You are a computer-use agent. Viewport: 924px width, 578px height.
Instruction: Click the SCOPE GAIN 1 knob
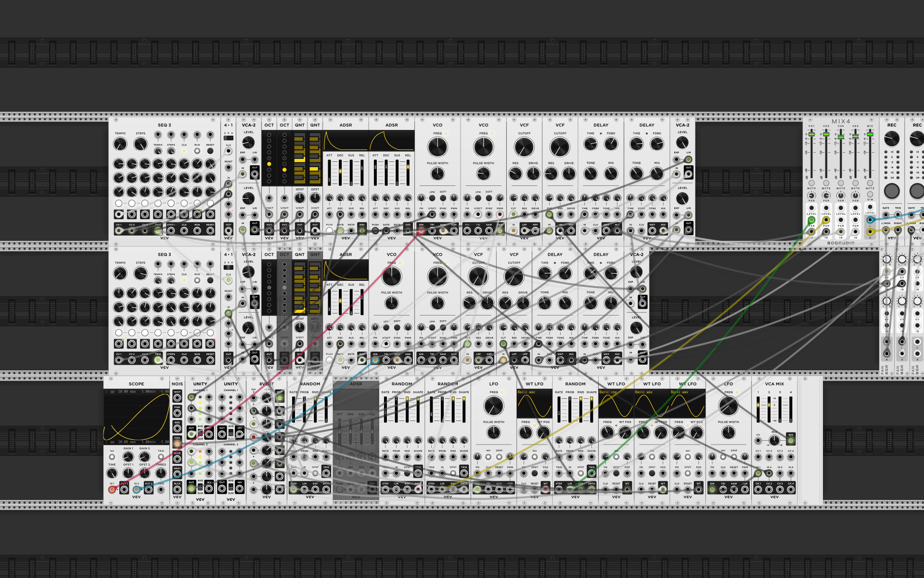[x=128, y=457]
